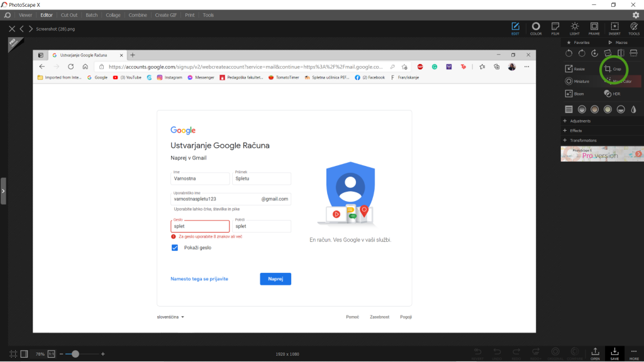
Task: Click the UNDO button
Action: click(497, 354)
